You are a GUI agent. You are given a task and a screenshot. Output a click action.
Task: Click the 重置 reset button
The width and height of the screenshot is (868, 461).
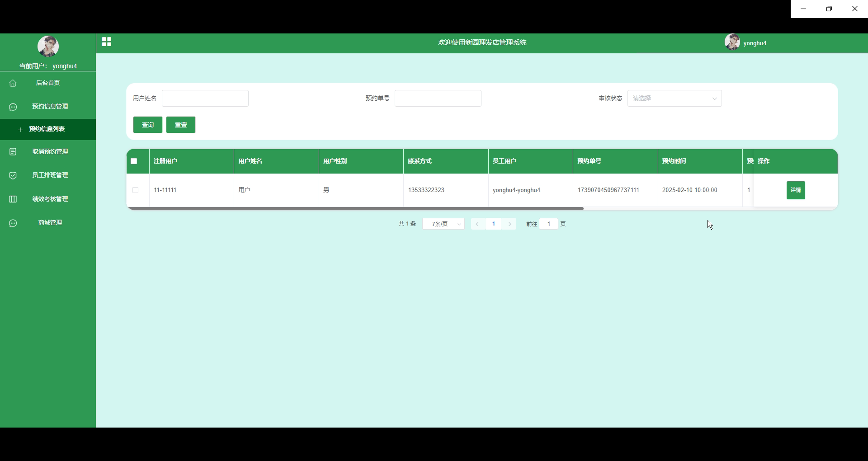click(181, 125)
